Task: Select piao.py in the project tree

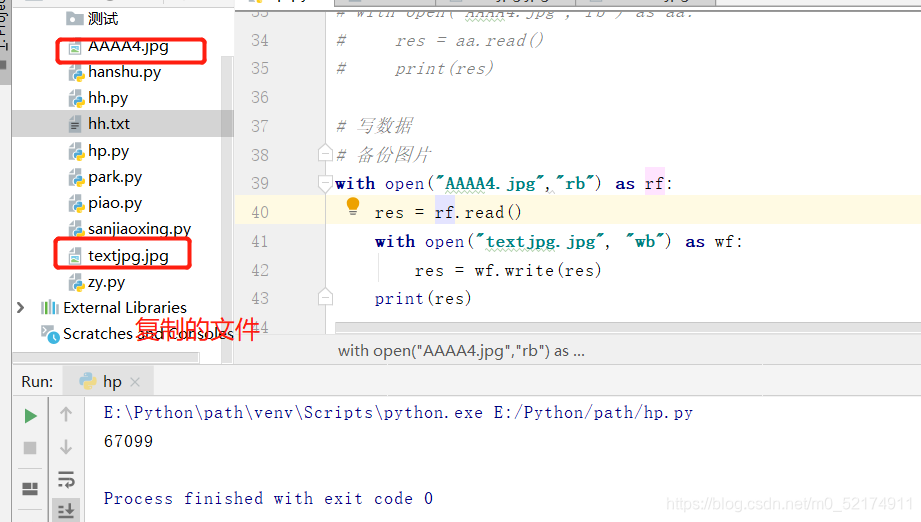Action: click(x=115, y=203)
